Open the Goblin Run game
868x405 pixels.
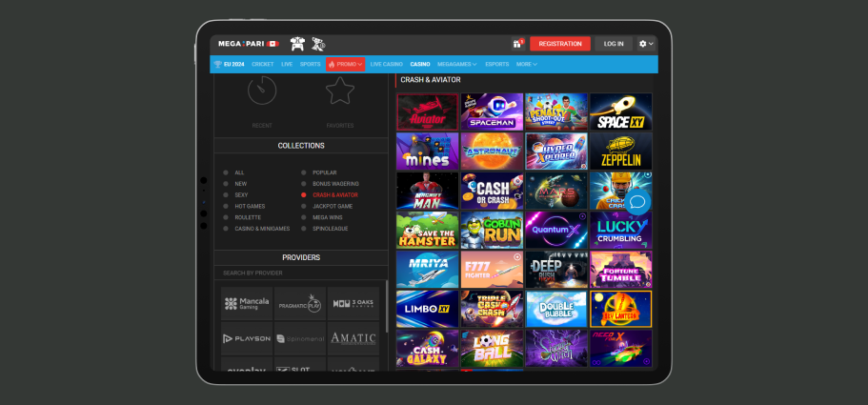coord(493,231)
